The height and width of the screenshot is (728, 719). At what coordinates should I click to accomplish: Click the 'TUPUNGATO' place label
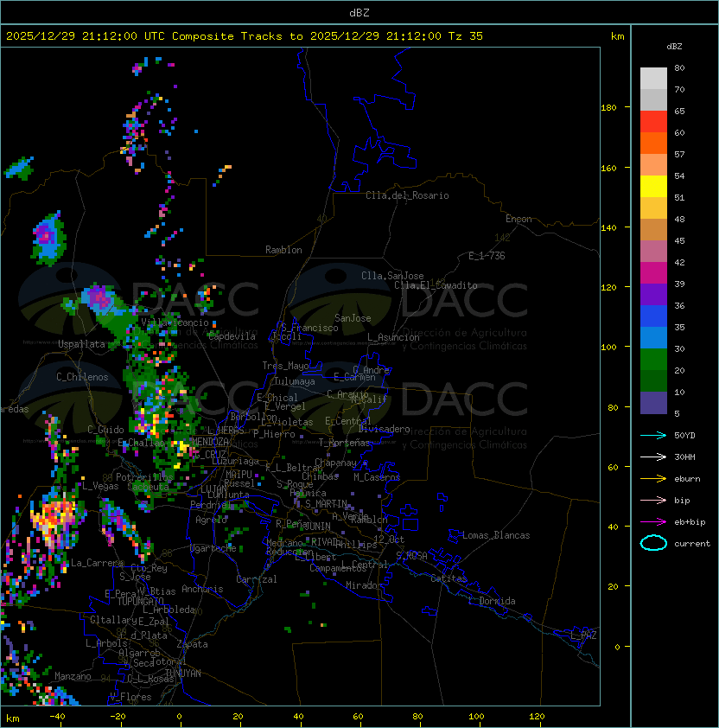(x=140, y=601)
